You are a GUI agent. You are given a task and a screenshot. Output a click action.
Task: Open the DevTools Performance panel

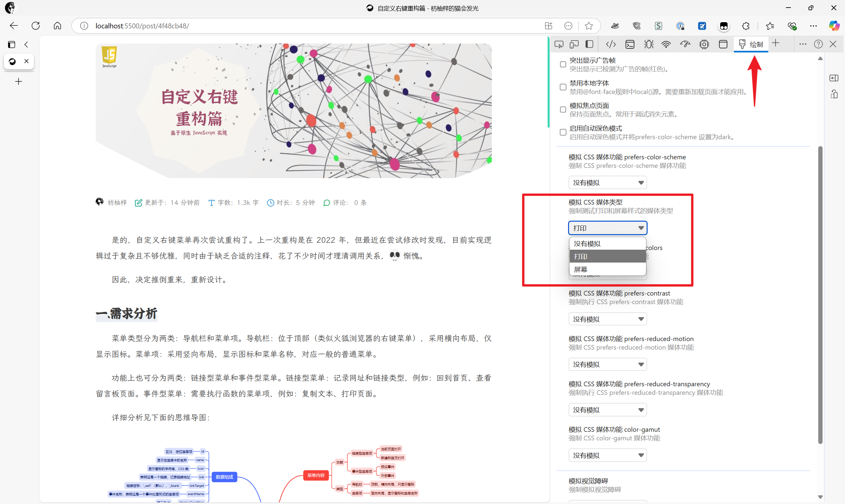(x=685, y=45)
